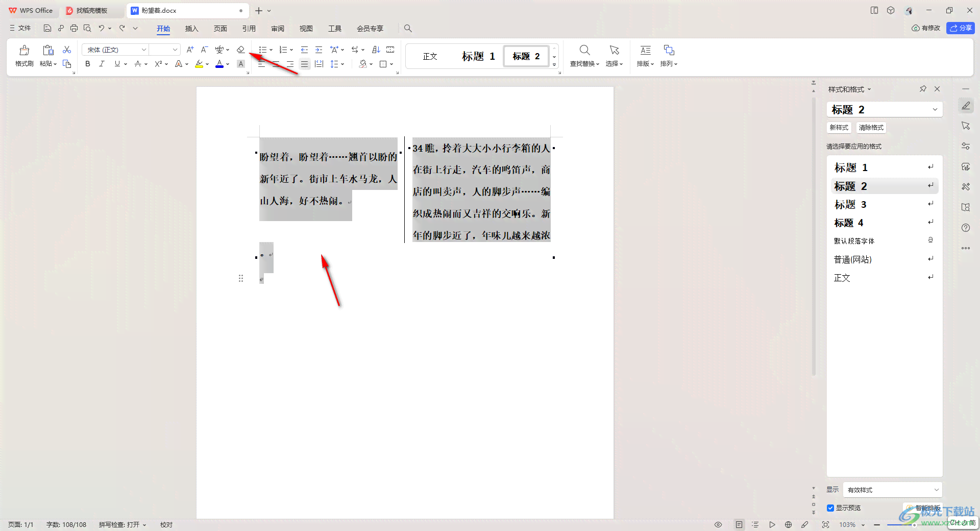Click the Format Painter (格式刷) brush icon

[24, 50]
